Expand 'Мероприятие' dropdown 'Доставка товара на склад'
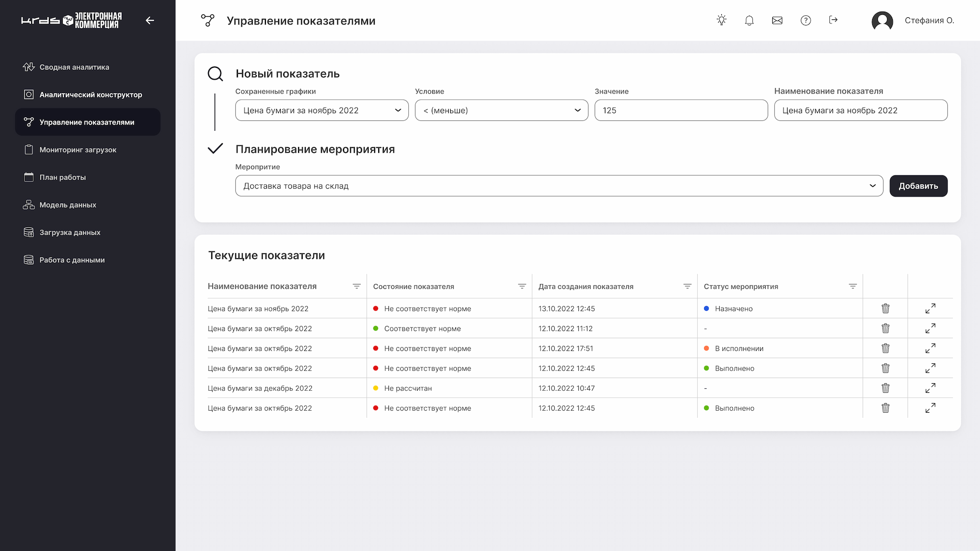Image resolution: width=980 pixels, height=551 pixels. point(559,186)
